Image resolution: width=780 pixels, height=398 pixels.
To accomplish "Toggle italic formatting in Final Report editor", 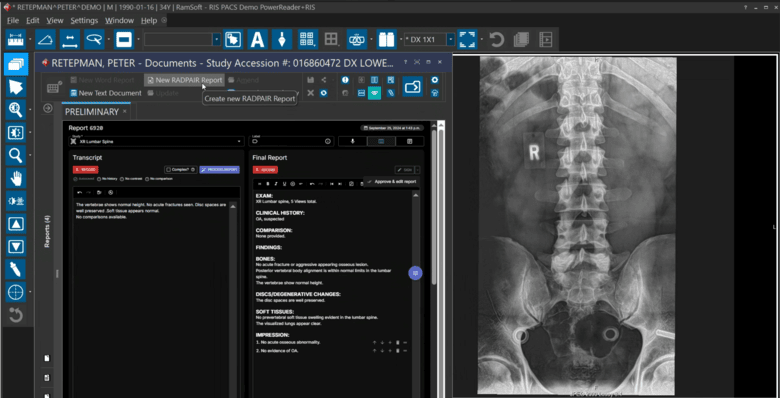I will [277, 184].
